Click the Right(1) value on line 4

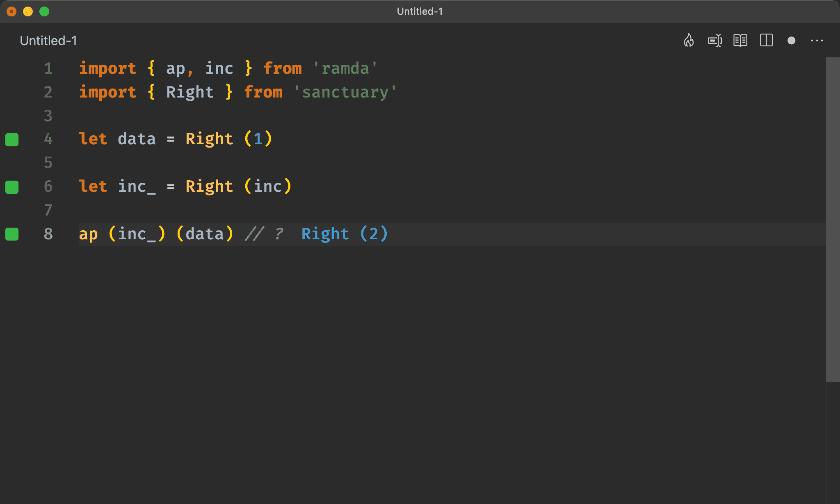point(234,139)
